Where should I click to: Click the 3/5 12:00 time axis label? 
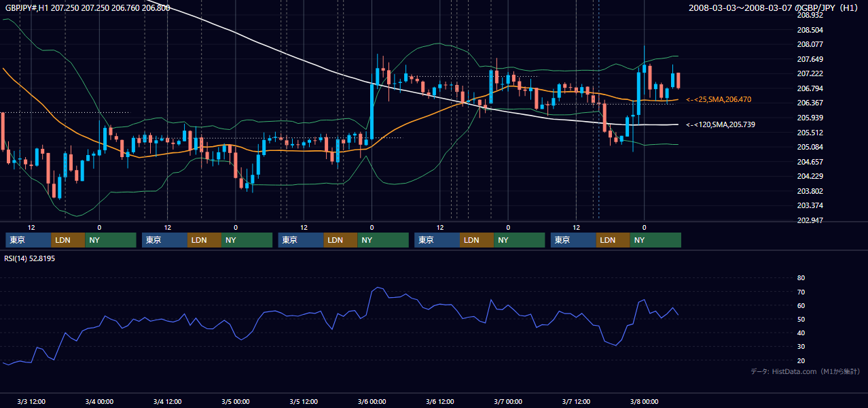pyautogui.click(x=304, y=401)
